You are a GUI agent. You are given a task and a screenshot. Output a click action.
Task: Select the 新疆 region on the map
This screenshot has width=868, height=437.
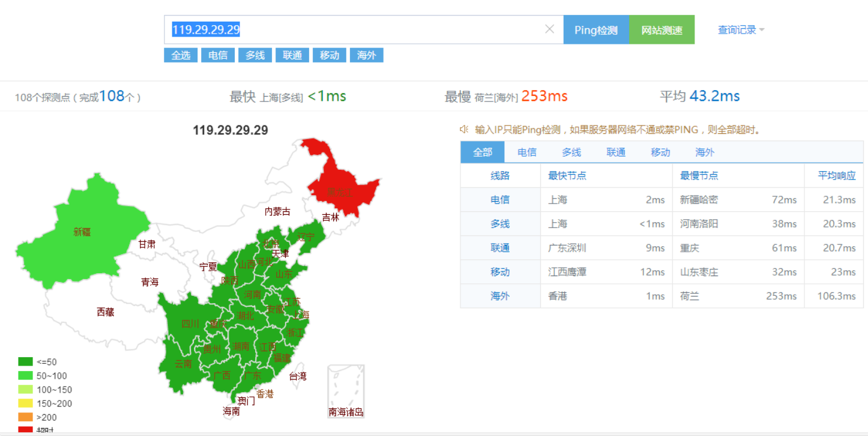coord(82,232)
